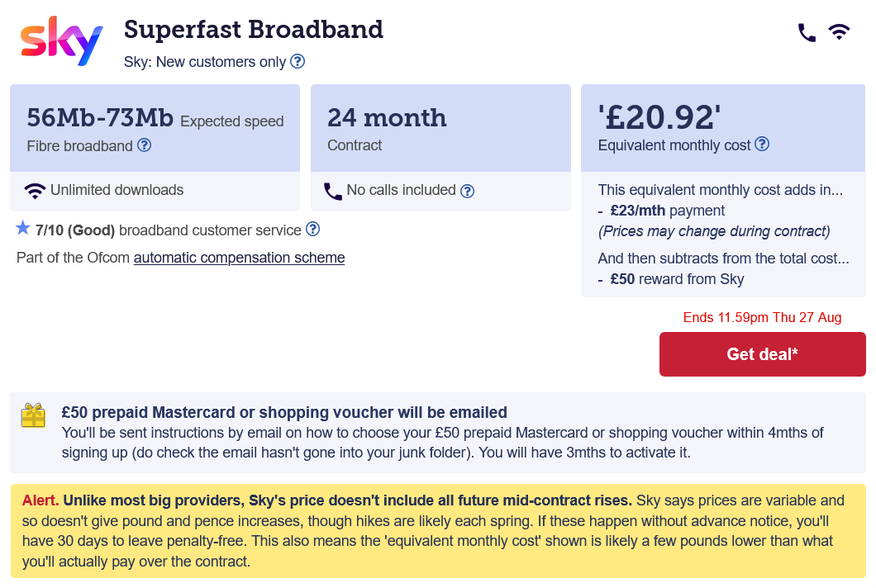
Task: Open automatic compensation scheme link
Action: pos(239,258)
